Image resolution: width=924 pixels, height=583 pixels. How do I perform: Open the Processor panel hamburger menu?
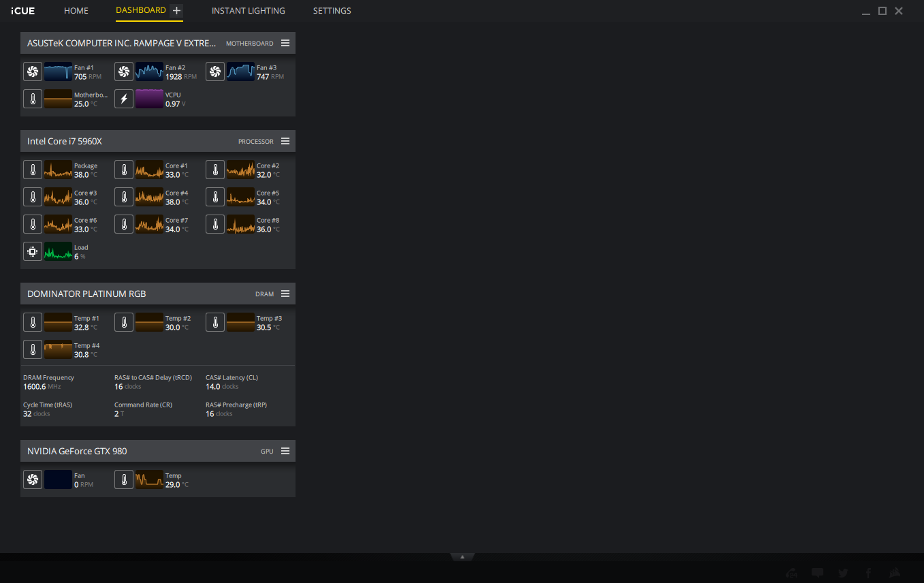pos(285,141)
